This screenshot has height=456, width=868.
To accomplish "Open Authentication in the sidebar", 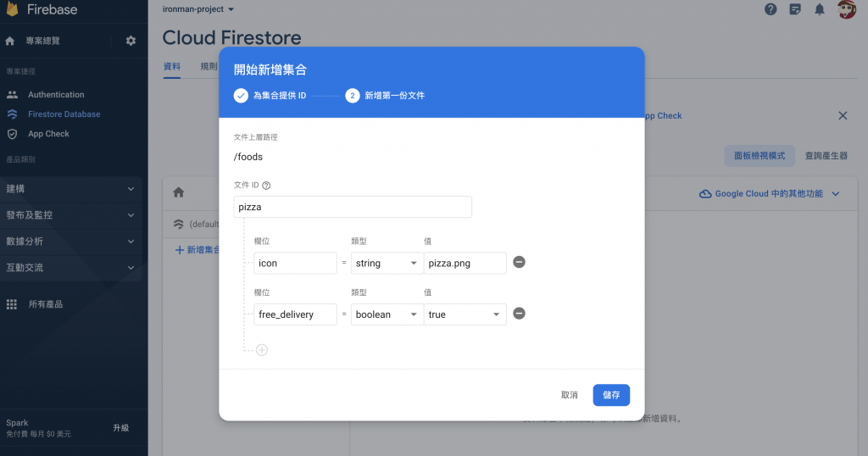I will (x=56, y=95).
